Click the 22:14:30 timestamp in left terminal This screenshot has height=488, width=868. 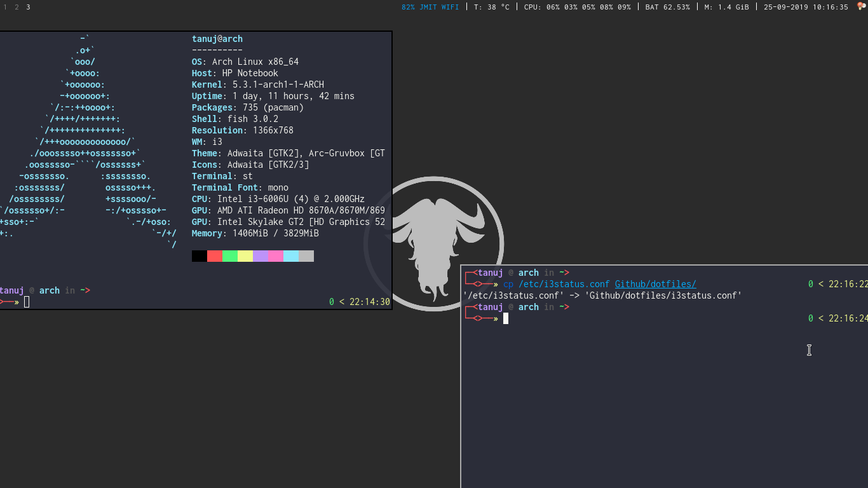(370, 302)
